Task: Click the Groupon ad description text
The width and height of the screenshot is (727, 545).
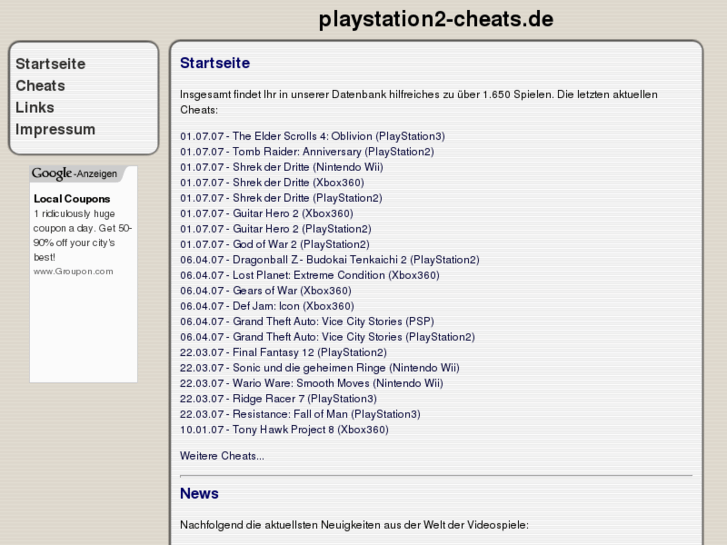Action: coord(83,236)
